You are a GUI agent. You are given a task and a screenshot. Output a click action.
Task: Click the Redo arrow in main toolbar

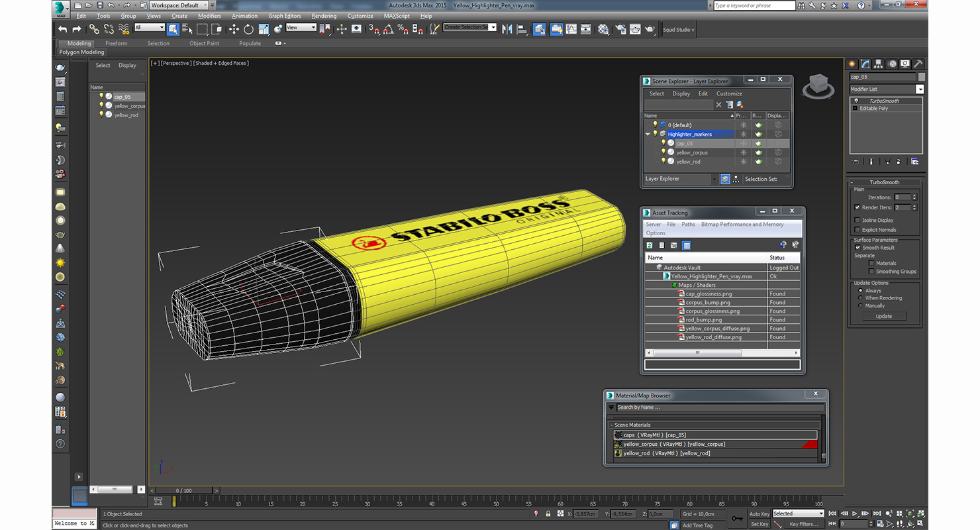pyautogui.click(x=77, y=29)
